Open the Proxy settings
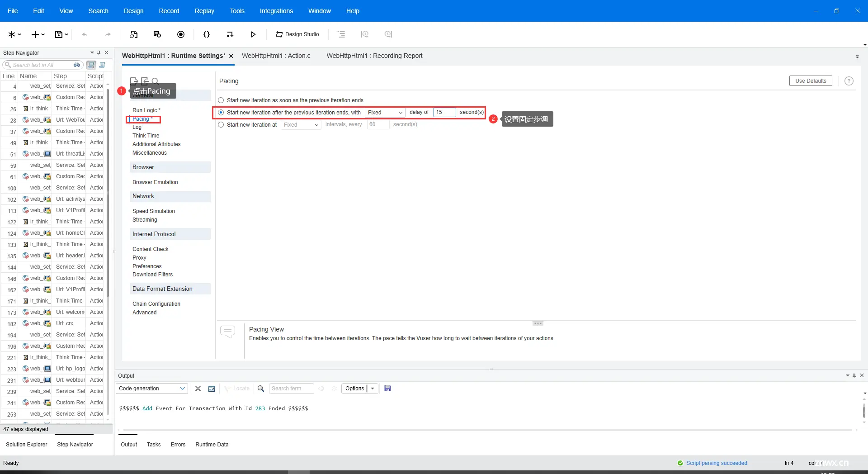 (x=139, y=258)
